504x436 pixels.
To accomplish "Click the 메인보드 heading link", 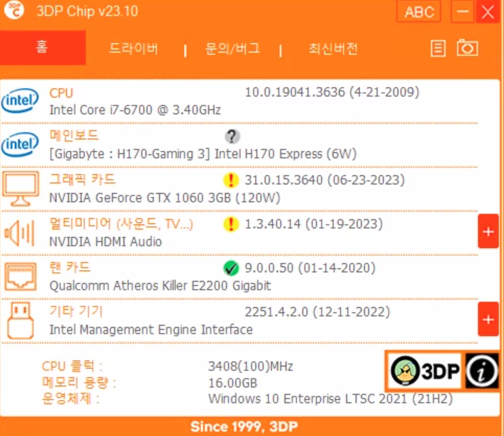I will pos(74,135).
